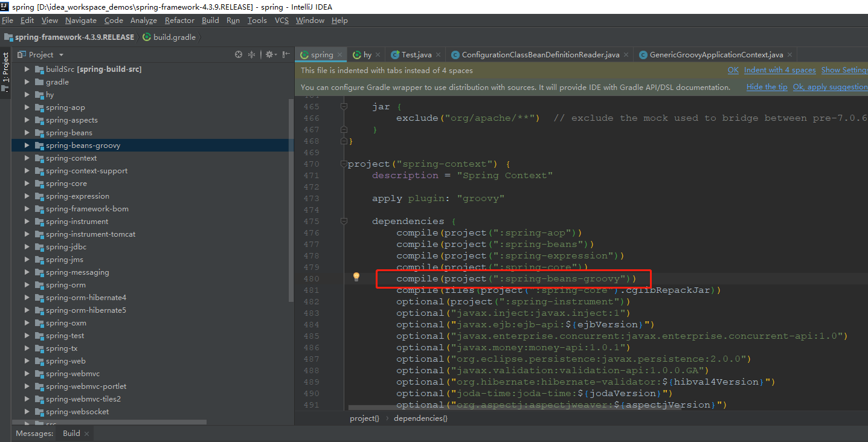Click the spring-webmvc module folder icon
Viewport: 868px width, 442px height.
[39, 374]
